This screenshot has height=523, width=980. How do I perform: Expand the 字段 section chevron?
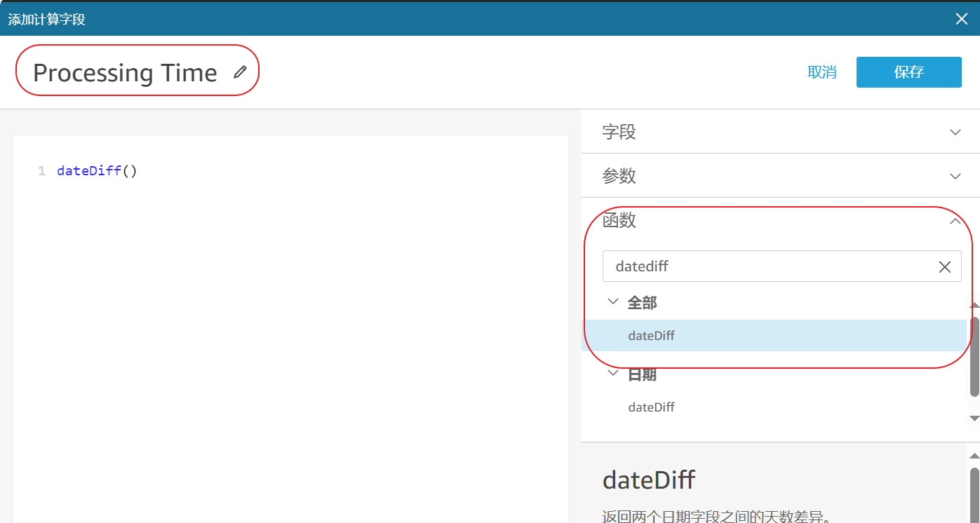point(955,132)
